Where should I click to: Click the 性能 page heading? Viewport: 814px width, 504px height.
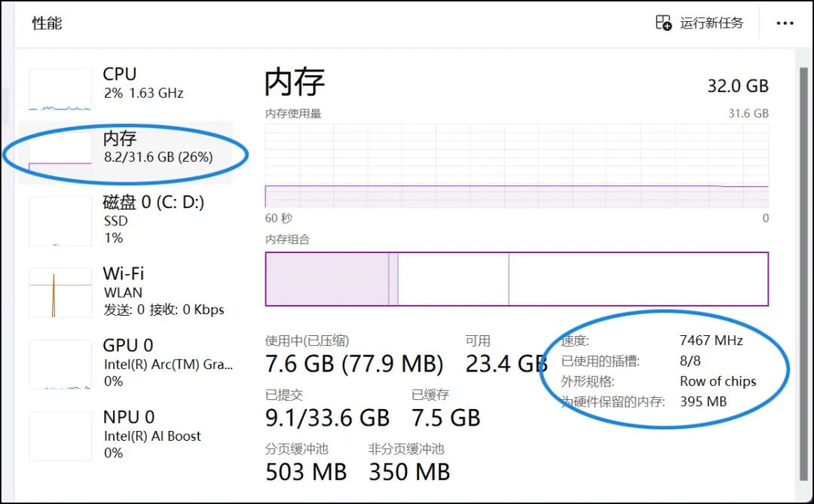[x=47, y=23]
